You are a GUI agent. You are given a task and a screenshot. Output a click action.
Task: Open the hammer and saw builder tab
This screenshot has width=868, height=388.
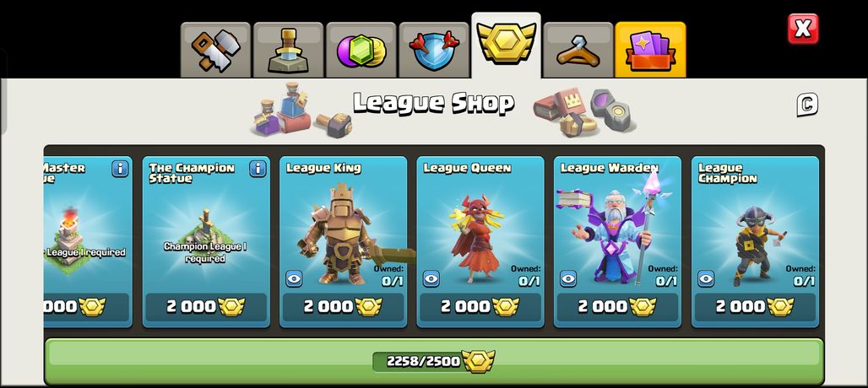point(216,51)
